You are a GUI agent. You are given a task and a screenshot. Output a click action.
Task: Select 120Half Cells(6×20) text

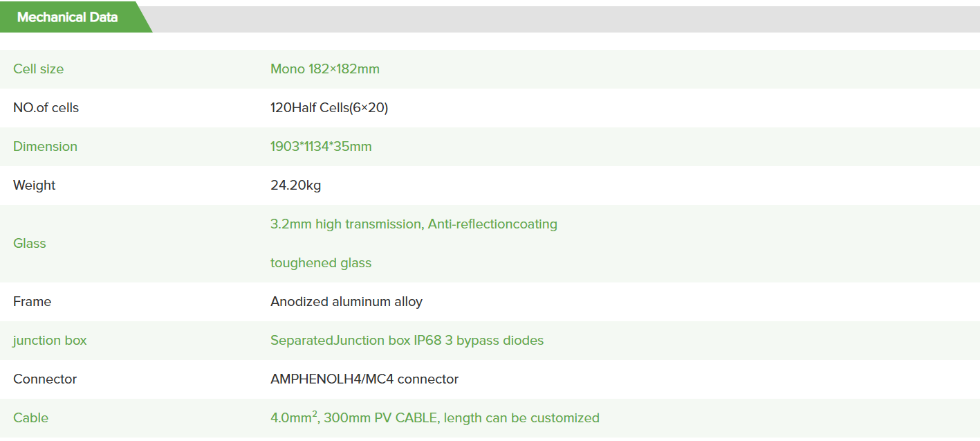(x=329, y=108)
